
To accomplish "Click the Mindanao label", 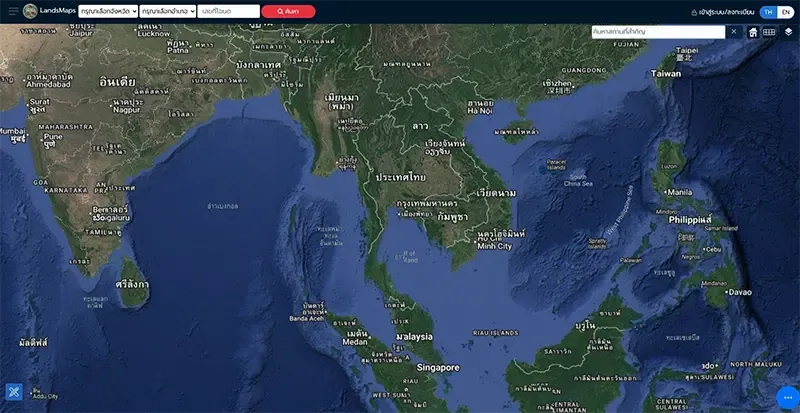I will pos(714,283).
